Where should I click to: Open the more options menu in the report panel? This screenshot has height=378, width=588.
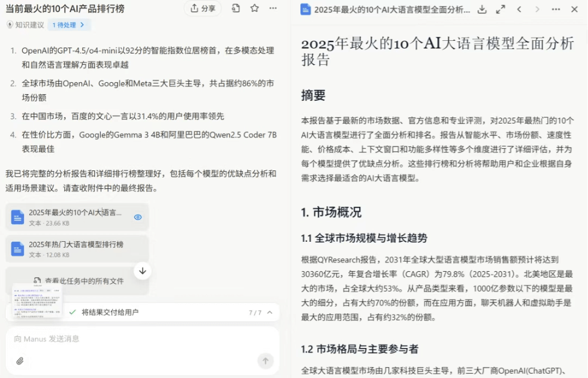click(x=556, y=10)
